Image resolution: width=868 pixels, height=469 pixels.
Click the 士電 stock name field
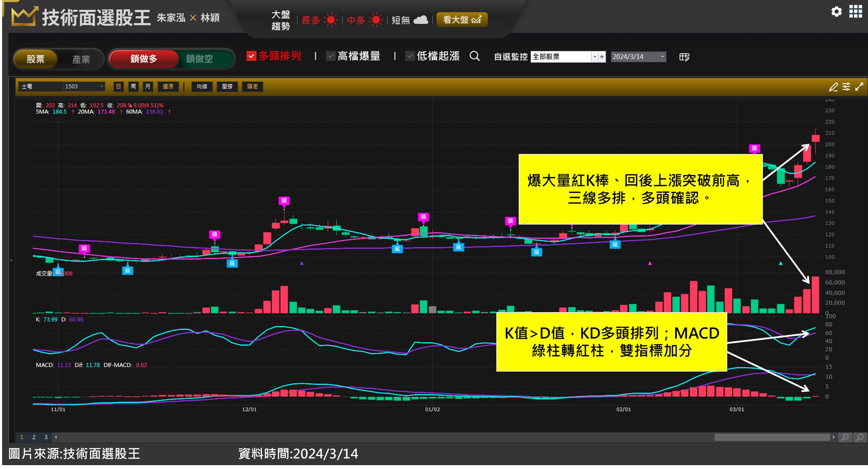[x=41, y=87]
